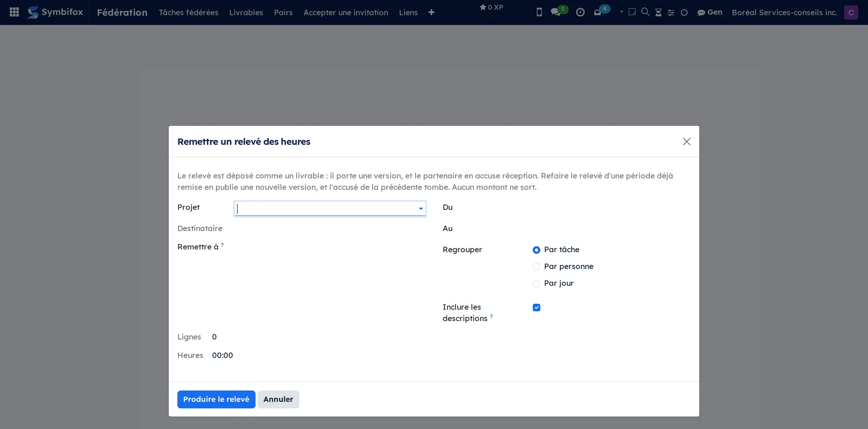
Task: Click the Fédération app title
Action: [122, 12]
